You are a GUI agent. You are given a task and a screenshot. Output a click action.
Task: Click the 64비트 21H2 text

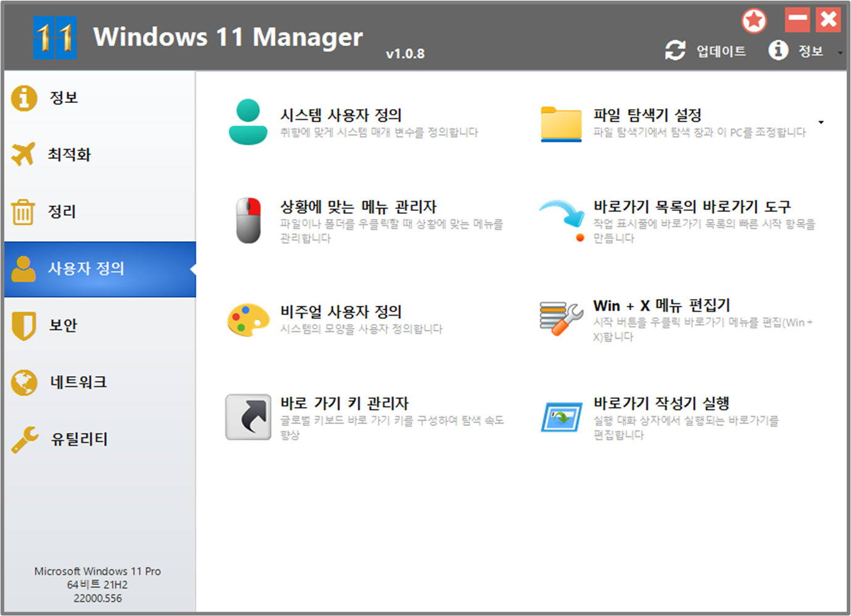97,585
